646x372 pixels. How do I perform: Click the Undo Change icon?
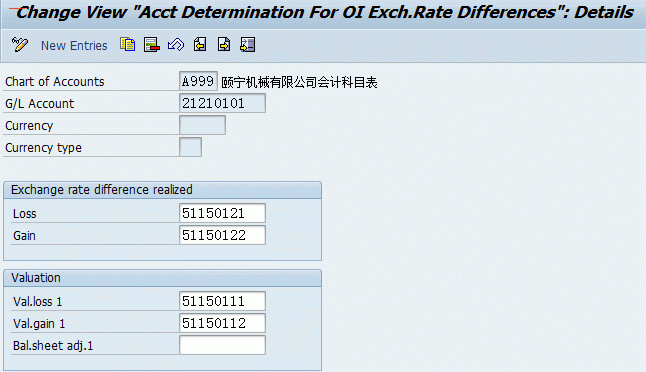[x=176, y=44]
